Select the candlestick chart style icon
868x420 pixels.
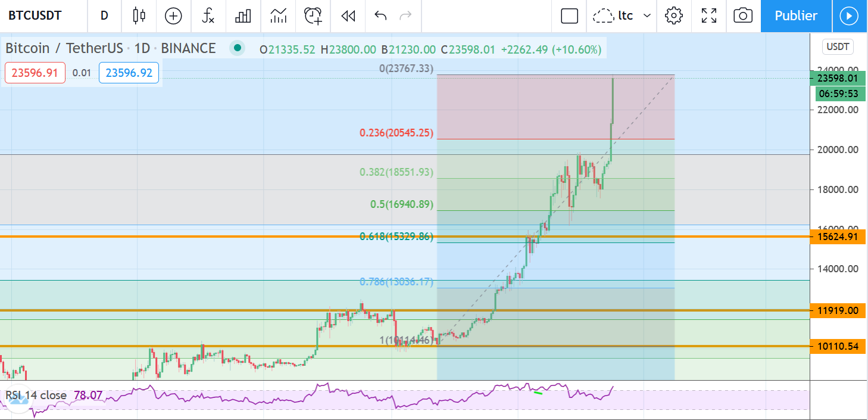coord(139,16)
